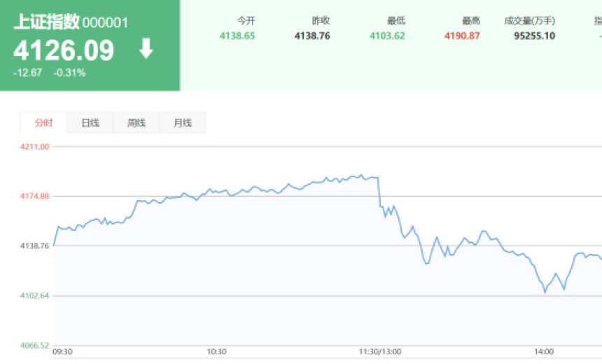
Task: Click the 09:30 time axis marker
Action: pos(62,352)
